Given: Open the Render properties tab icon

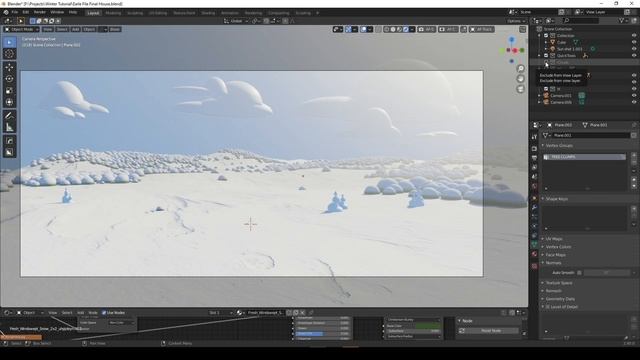Looking at the screenshot, I should click(534, 148).
